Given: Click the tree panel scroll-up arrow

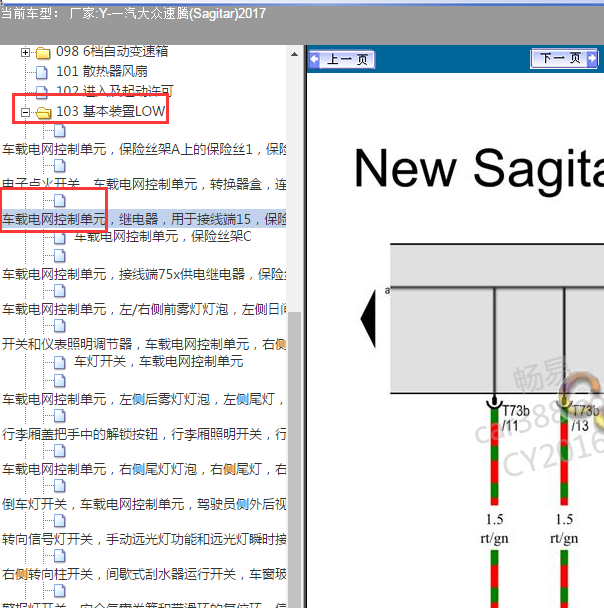Looking at the screenshot, I should (x=295, y=54).
